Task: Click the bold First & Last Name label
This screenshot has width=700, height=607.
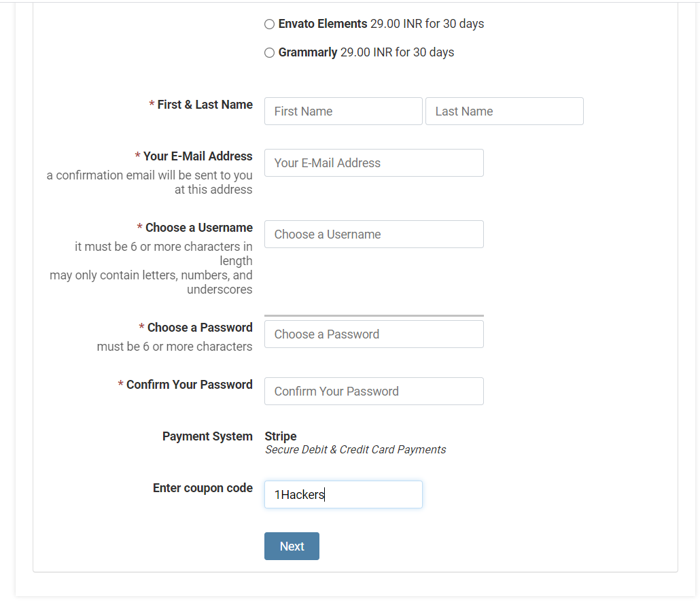Action: click(205, 105)
